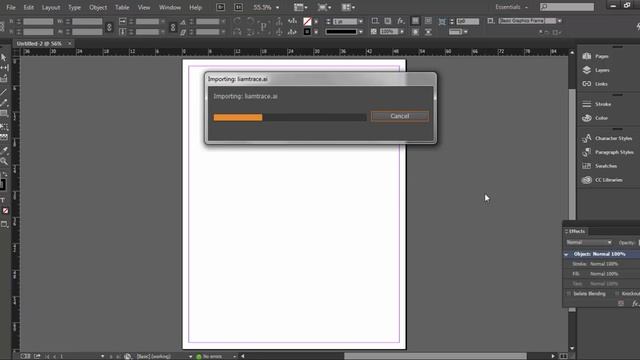Open the Object menu
This screenshot has width=640, height=360.
point(98,7)
